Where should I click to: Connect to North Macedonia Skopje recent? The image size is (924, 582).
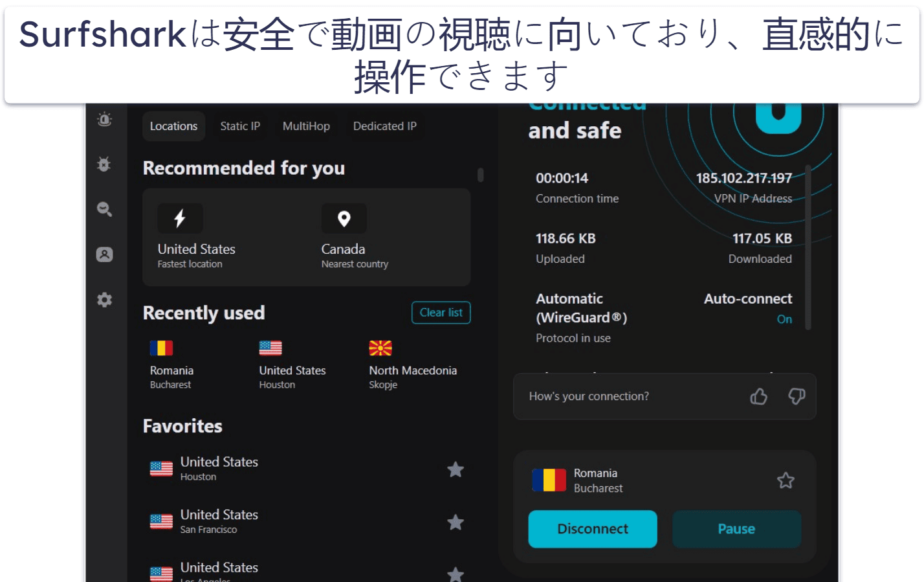(413, 365)
